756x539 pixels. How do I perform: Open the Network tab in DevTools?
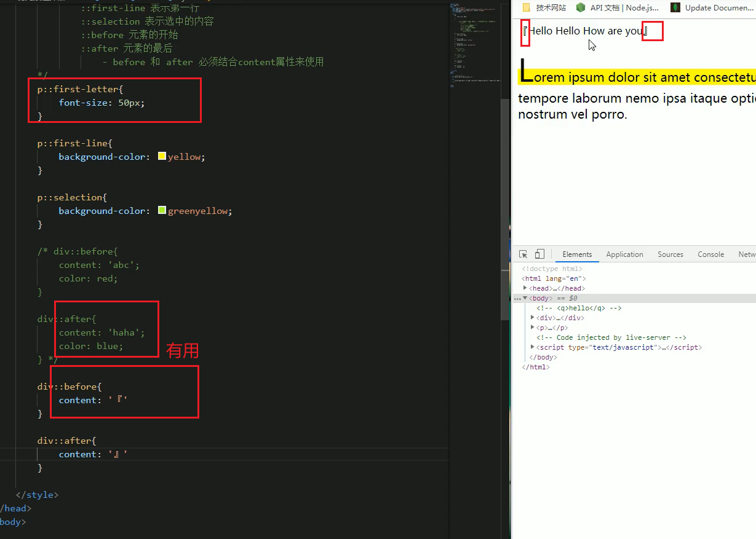746,254
